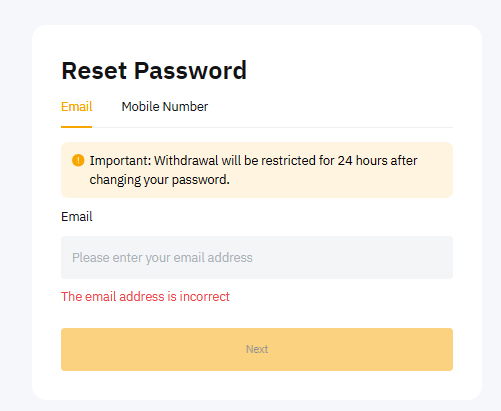
Task: Click the word Password in the heading
Action: coord(190,71)
